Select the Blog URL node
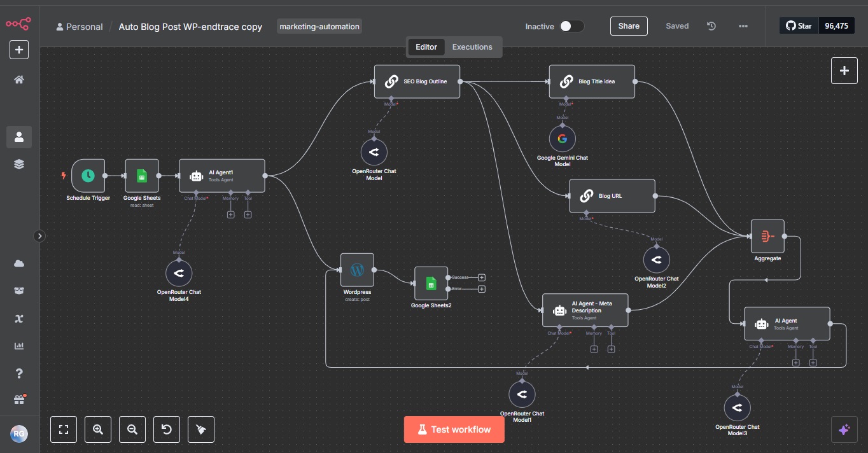Image resolution: width=868 pixels, height=453 pixels. (612, 196)
